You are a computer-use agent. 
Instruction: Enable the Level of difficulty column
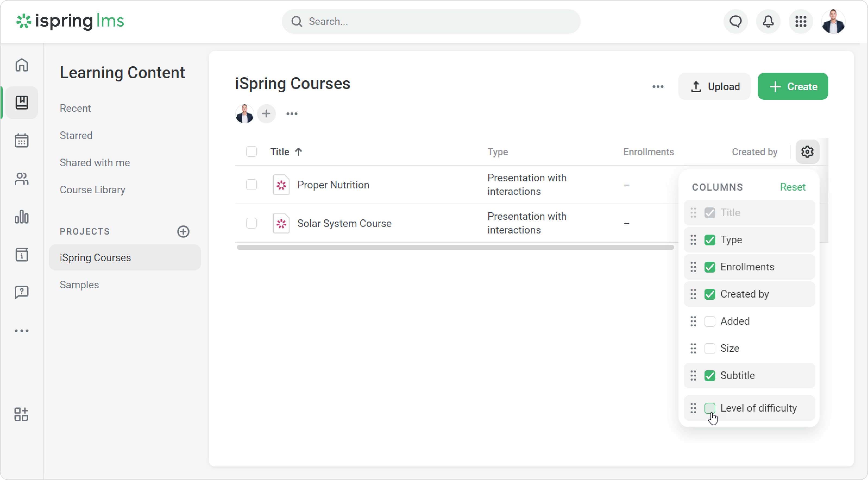[710, 408]
